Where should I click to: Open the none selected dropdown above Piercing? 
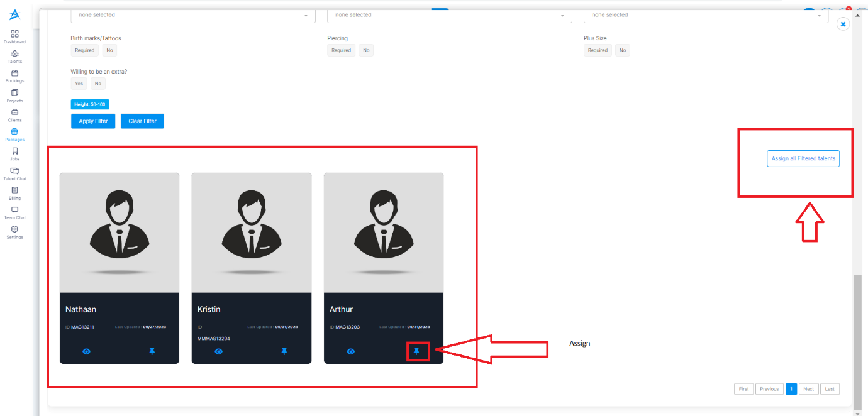tap(450, 15)
